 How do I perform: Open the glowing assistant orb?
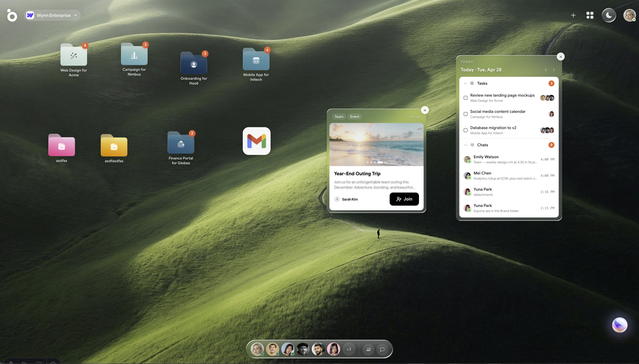point(619,325)
